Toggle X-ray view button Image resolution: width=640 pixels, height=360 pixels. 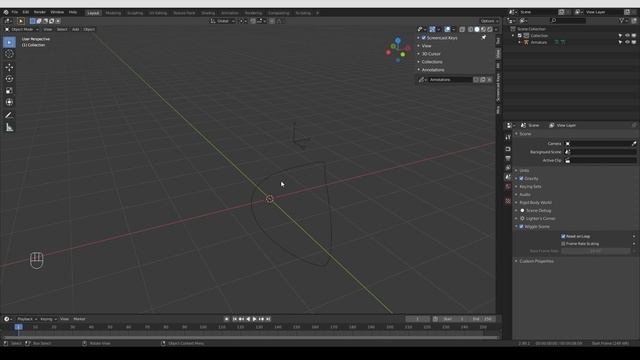pyautogui.click(x=462, y=29)
